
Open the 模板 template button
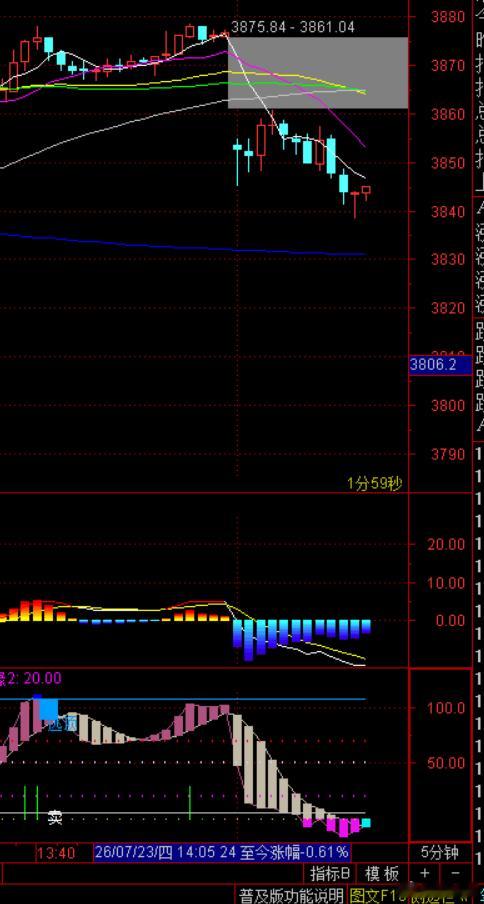click(382, 873)
